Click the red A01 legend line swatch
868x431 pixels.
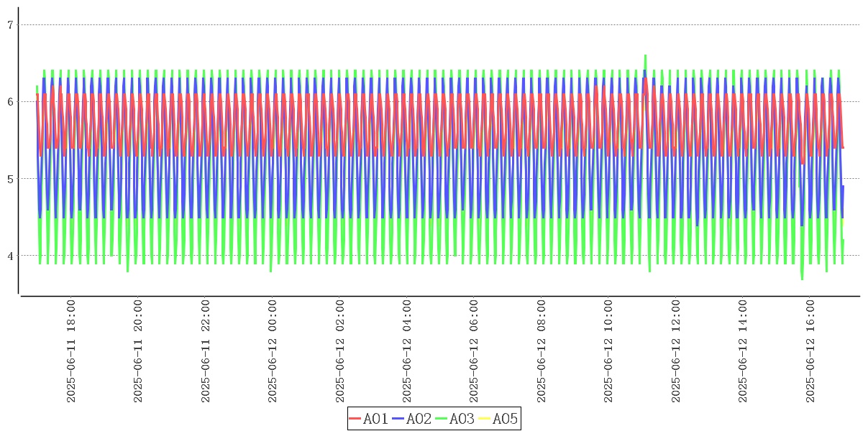click(x=355, y=419)
